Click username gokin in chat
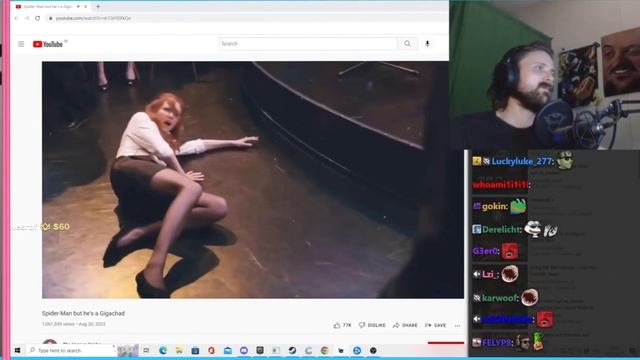The height and width of the screenshot is (360, 640). click(495, 207)
